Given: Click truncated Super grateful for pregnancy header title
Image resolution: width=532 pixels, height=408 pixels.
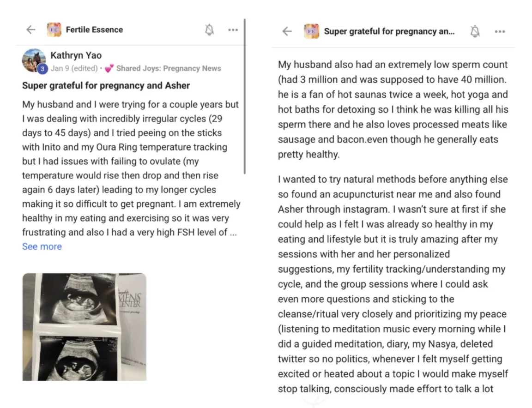Looking at the screenshot, I should 389,31.
